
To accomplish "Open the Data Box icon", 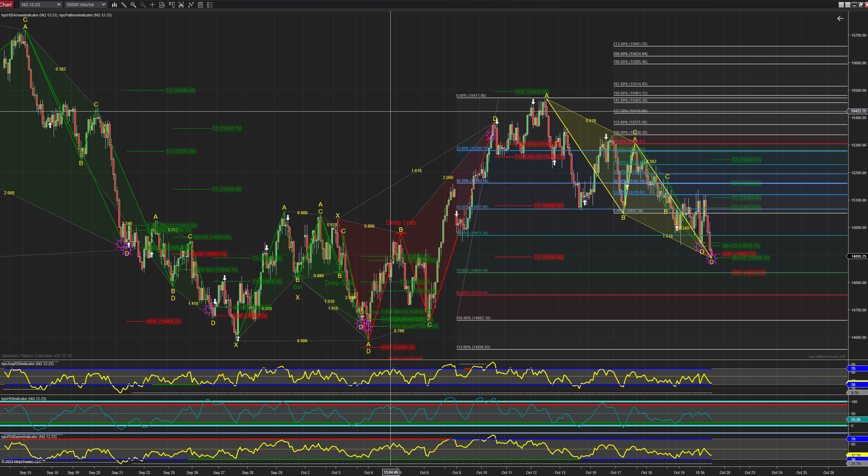I will (x=162, y=5).
